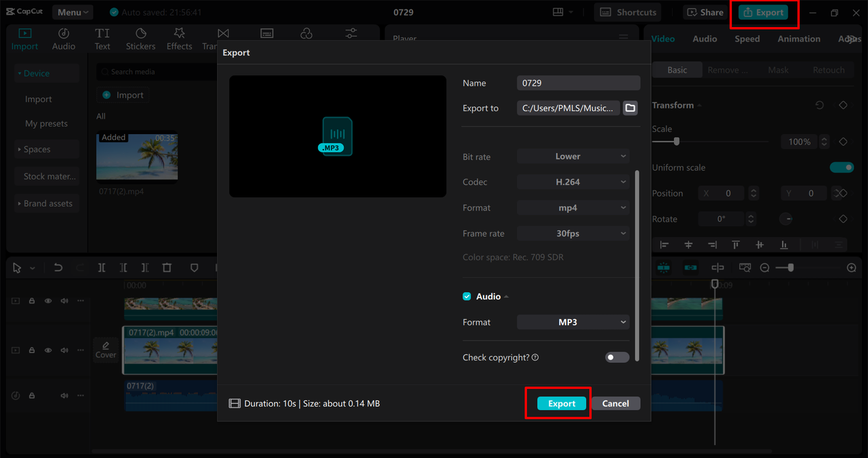Adjust the Scale slider handle
This screenshot has height=458, width=868.
point(676,142)
